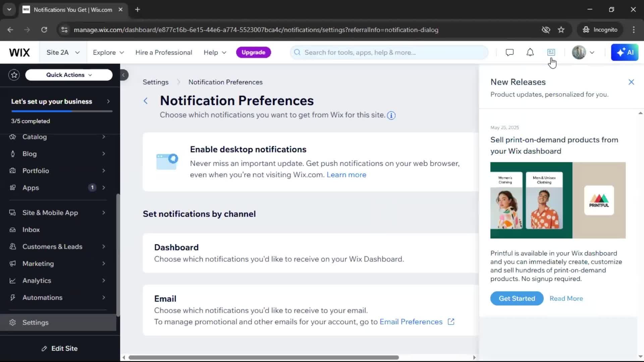Viewport: 644px width, 362px height.
Task: Open Site & Mobile App menu item
Action: pyautogui.click(x=58, y=213)
